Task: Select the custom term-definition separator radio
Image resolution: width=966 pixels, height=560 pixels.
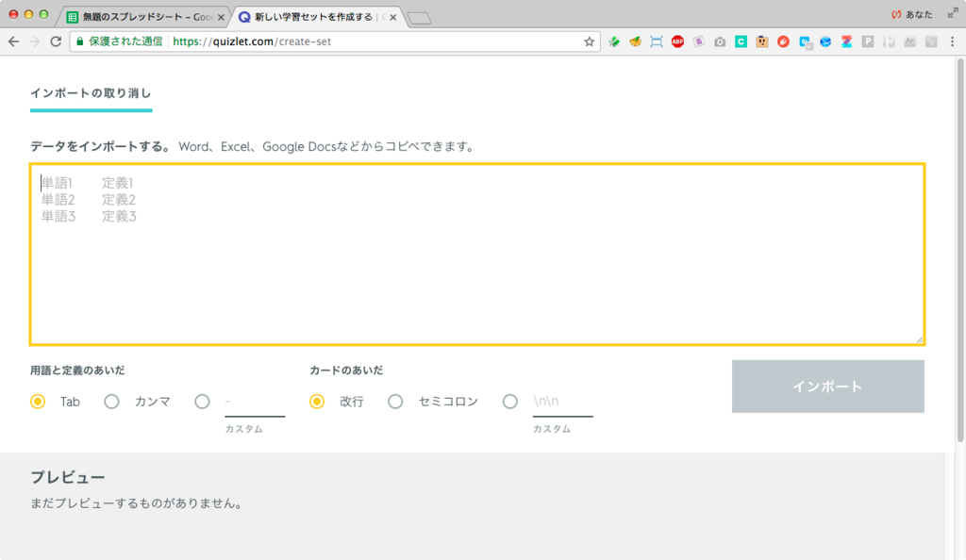Action: pyautogui.click(x=202, y=402)
